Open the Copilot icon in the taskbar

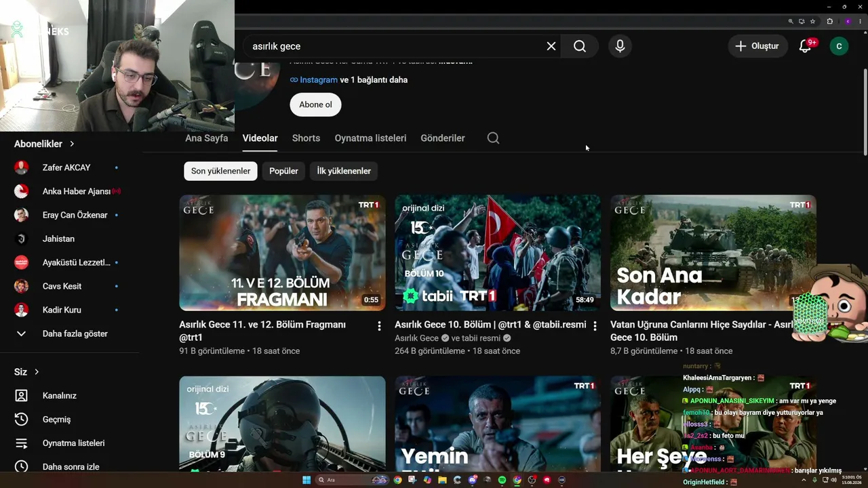pyautogui.click(x=427, y=480)
